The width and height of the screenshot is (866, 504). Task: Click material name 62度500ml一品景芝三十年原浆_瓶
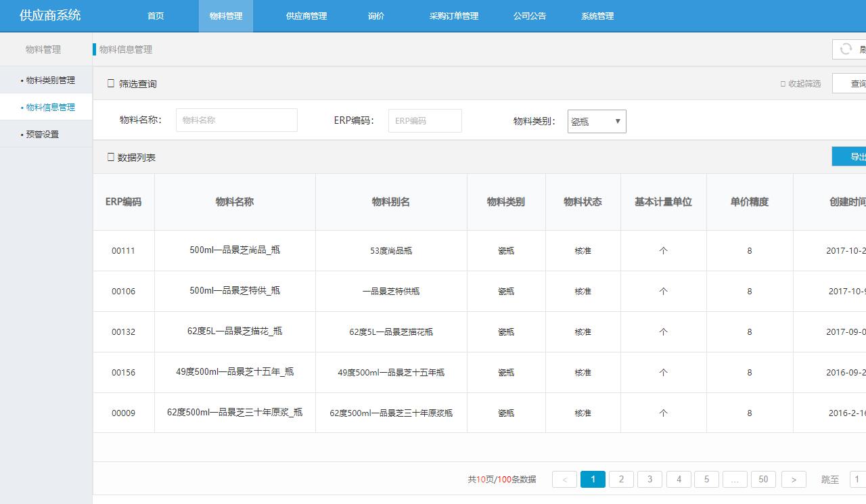coord(235,412)
